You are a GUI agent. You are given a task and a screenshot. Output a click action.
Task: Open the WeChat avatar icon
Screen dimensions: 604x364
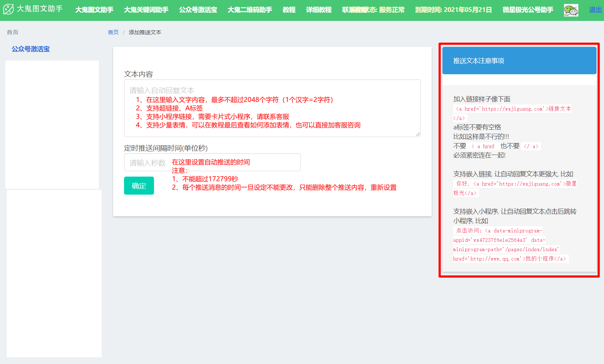tap(571, 10)
